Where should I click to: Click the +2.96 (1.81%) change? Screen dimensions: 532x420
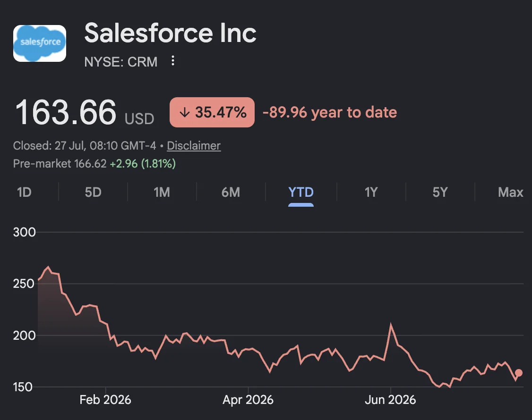[143, 164]
